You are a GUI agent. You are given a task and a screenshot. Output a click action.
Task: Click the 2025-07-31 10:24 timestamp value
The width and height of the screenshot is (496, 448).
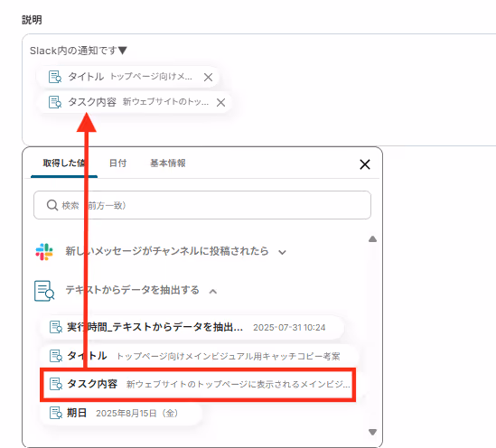tap(289, 328)
